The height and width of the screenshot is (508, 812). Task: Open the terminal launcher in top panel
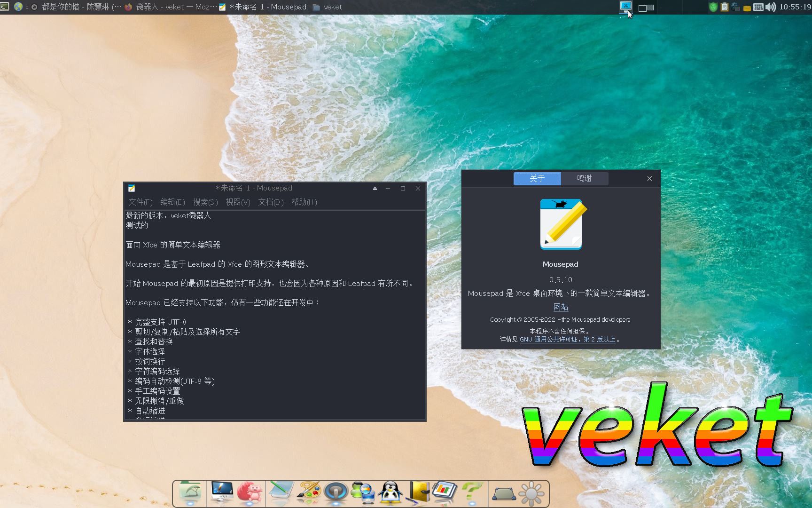tap(5, 7)
